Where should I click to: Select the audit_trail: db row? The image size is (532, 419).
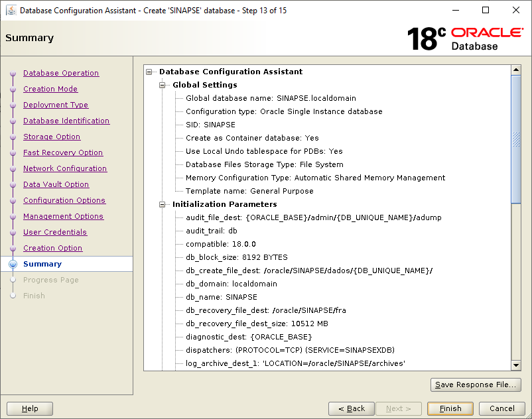[x=212, y=231]
